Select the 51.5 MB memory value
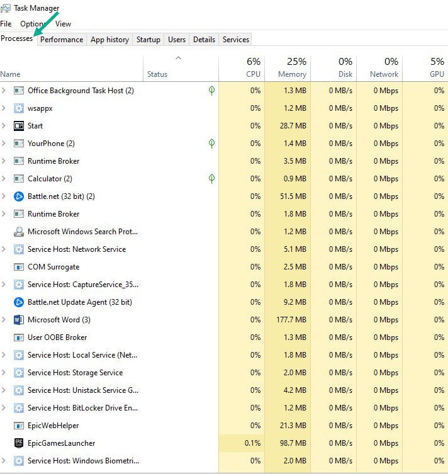 click(293, 196)
